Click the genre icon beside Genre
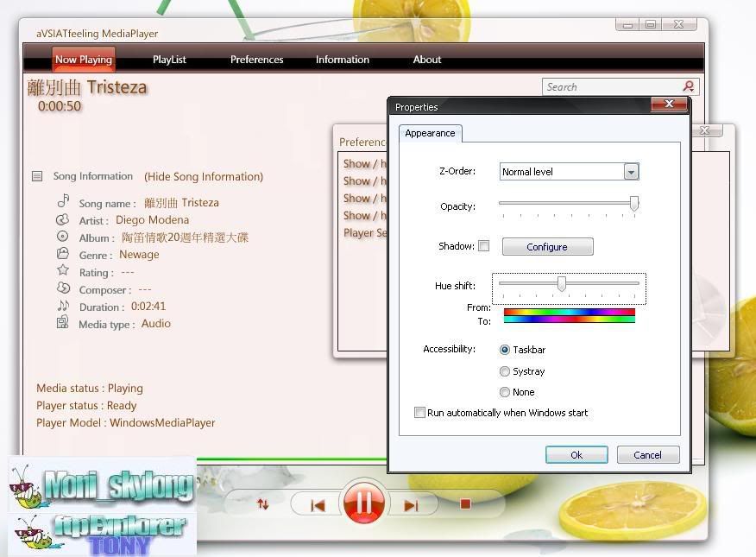 pyautogui.click(x=63, y=253)
